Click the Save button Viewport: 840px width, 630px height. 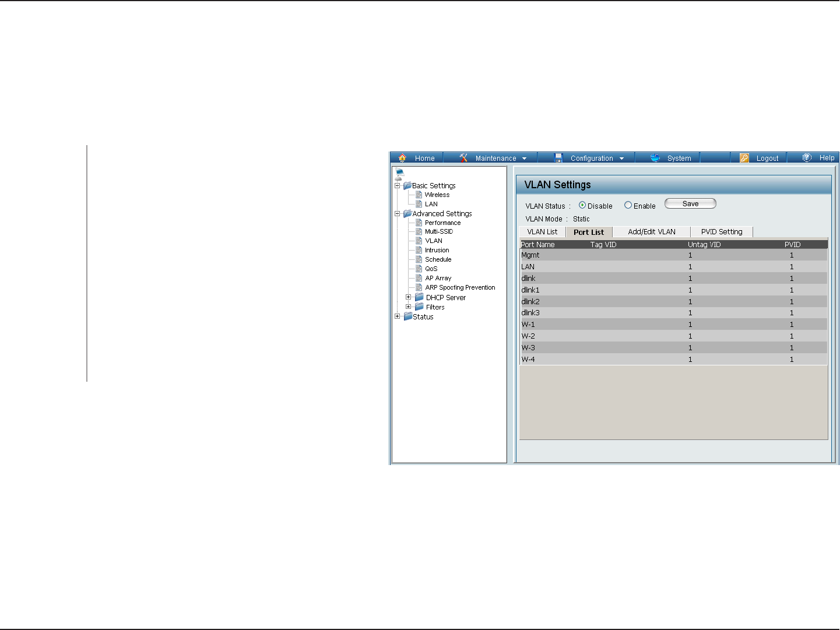coord(690,203)
